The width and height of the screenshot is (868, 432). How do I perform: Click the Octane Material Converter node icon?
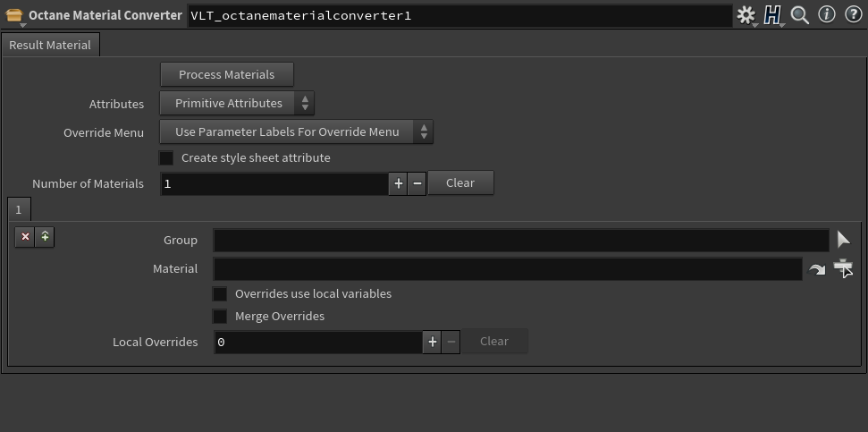click(13, 16)
